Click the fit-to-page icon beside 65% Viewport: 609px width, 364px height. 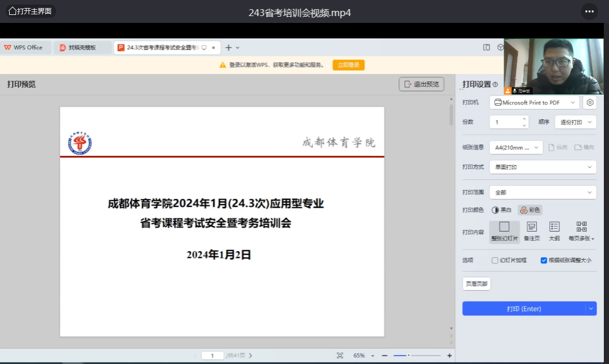coord(340,355)
